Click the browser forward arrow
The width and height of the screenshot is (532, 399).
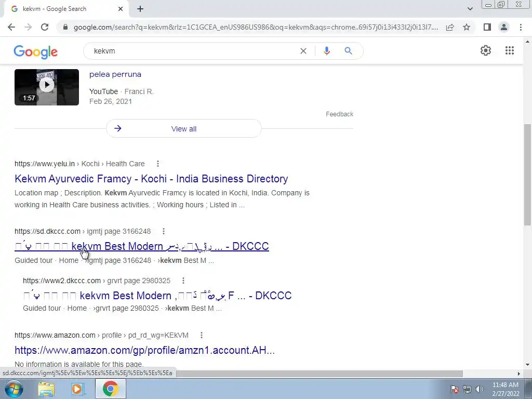click(28, 27)
